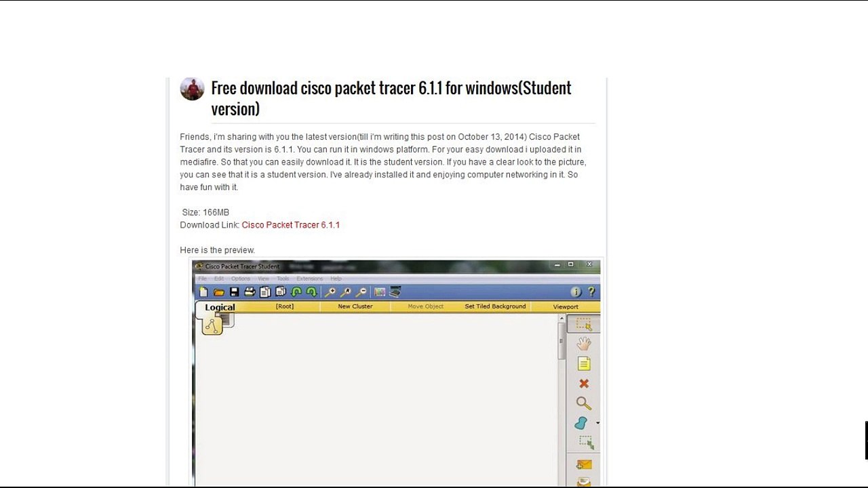The height and width of the screenshot is (488, 868).
Task: Choose the yellow Place Note tool
Action: [x=584, y=364]
